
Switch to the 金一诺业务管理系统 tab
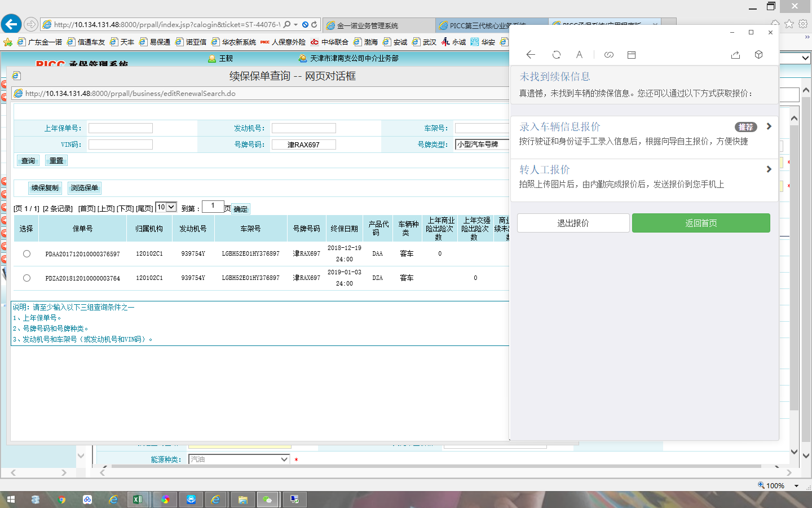coord(378,25)
